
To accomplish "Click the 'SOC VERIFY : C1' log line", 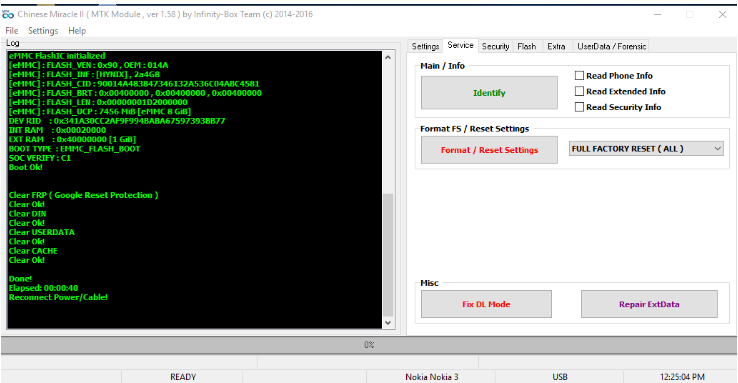I will click(x=40, y=158).
